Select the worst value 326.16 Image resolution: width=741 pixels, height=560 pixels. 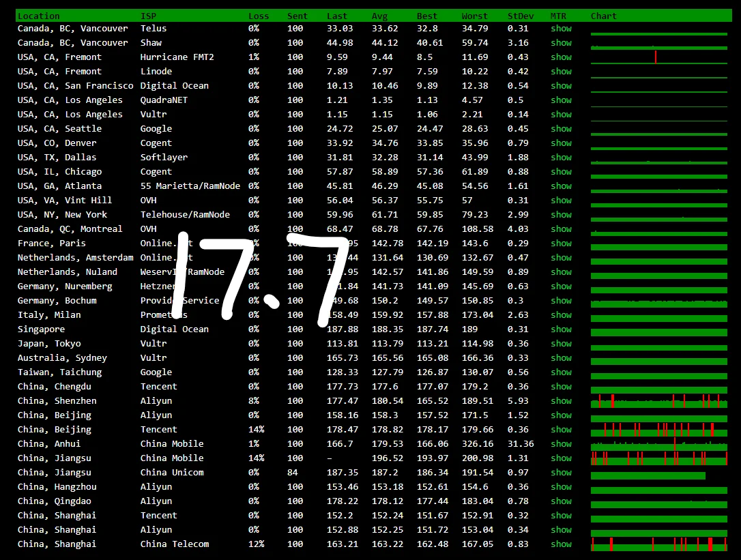pyautogui.click(x=478, y=444)
